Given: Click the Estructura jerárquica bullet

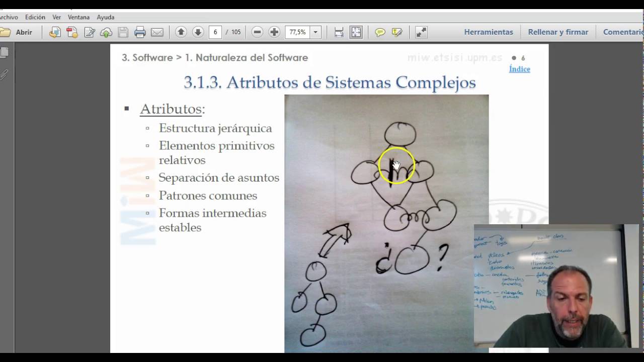Looking at the screenshot, I should pyautogui.click(x=215, y=128).
